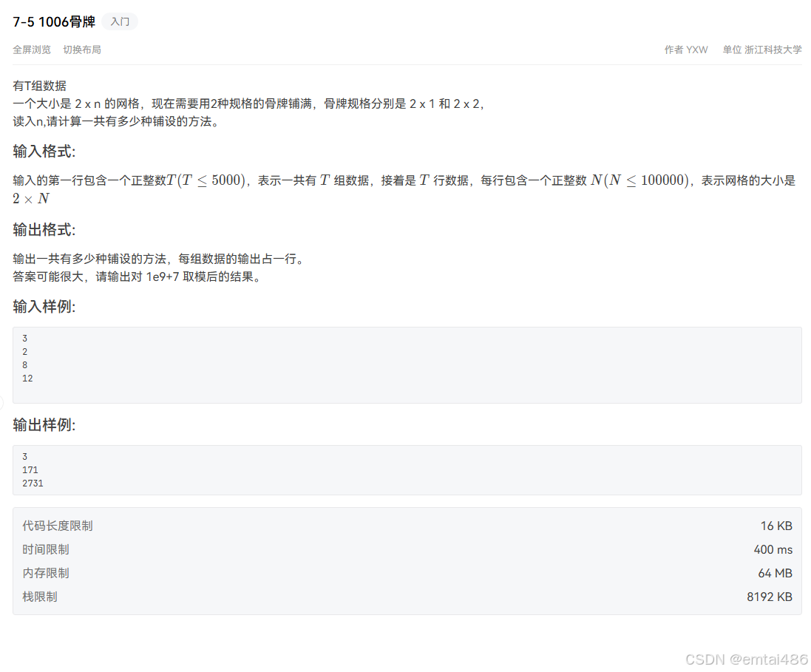Click the 输入样例 heading
This screenshot has width=811, height=672.
coord(44,307)
